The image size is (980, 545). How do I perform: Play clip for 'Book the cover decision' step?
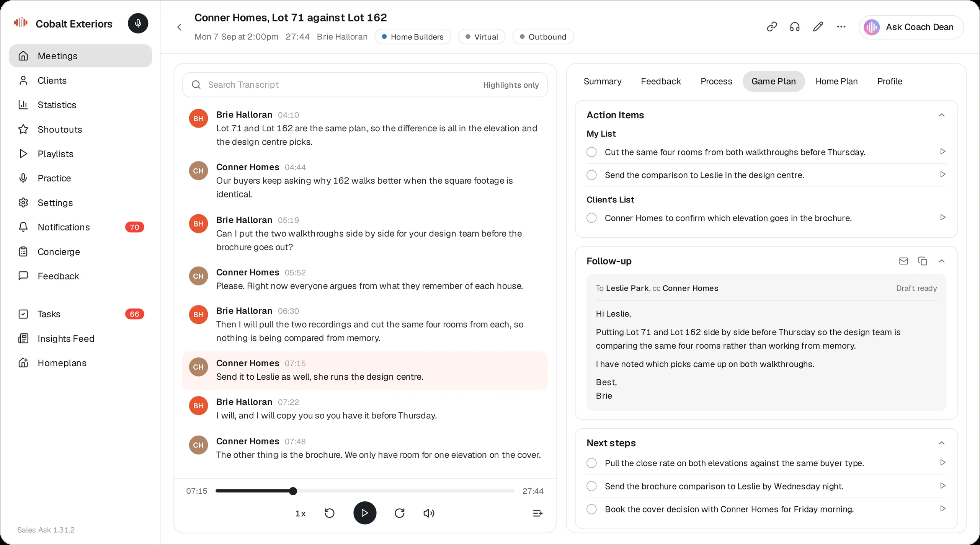(943, 509)
